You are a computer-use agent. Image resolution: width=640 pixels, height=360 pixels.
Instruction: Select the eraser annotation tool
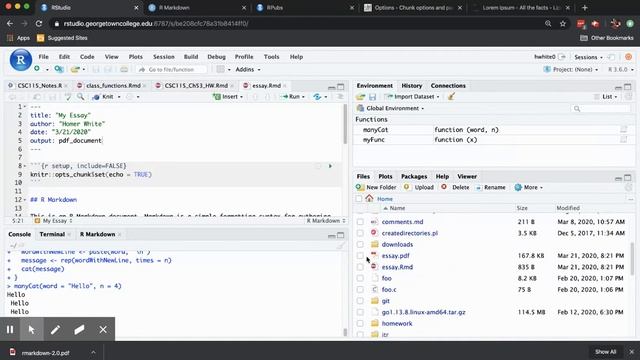click(79, 329)
